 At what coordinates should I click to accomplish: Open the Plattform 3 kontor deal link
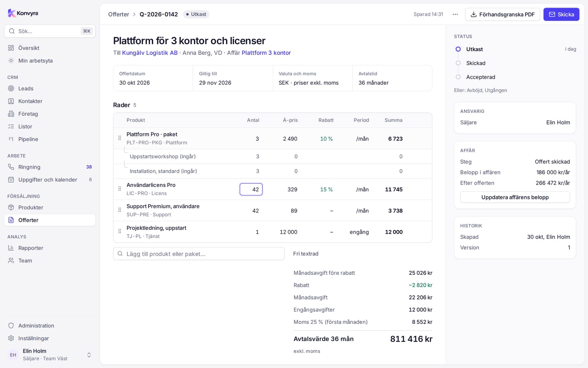266,53
